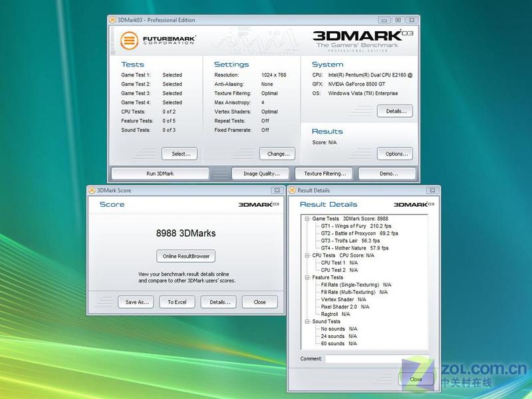Click the 8988 3DMarks score text

coord(186,233)
